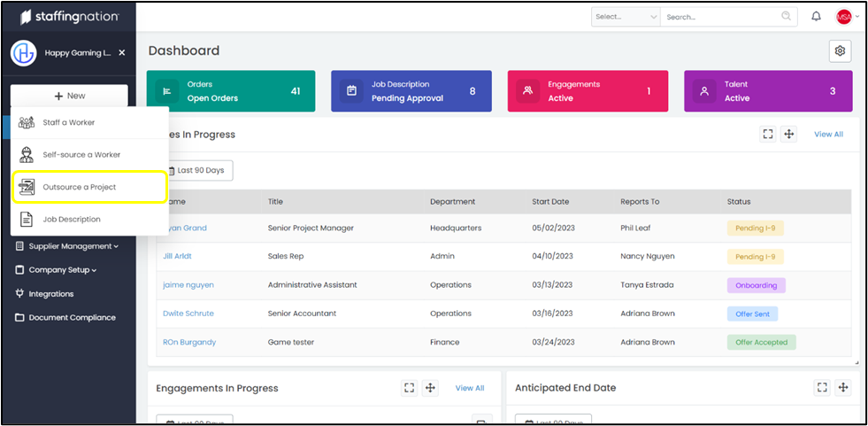Click the staffingnation logo

(70, 17)
